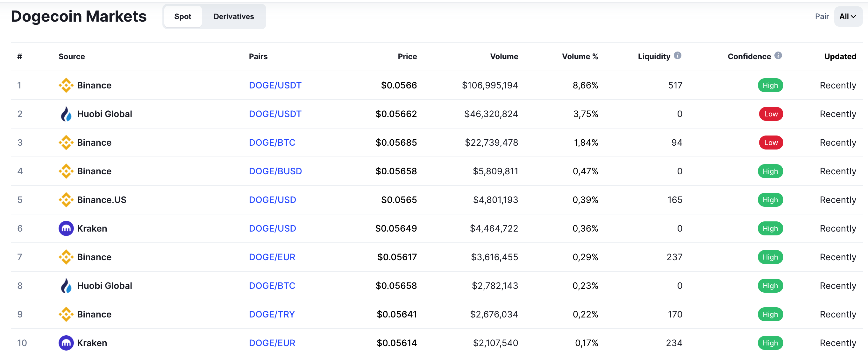Click liquidity value 517
Screen dimensions: 868x355
pos(675,85)
